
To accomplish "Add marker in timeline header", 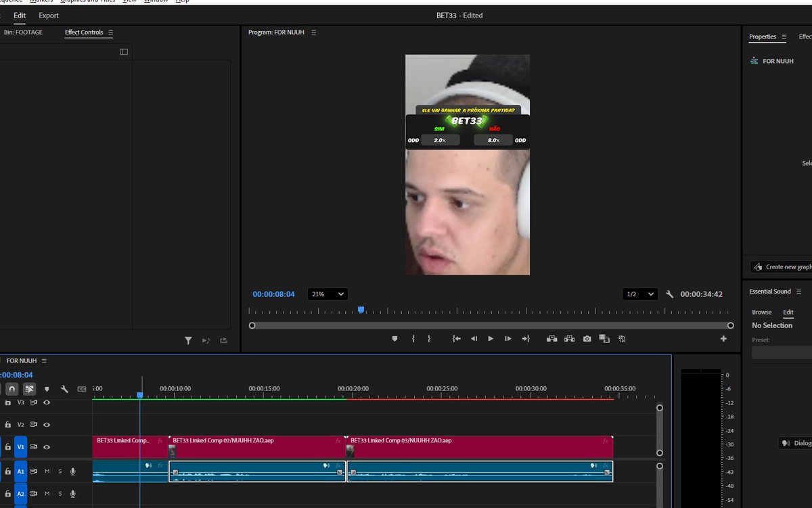I will [47, 389].
